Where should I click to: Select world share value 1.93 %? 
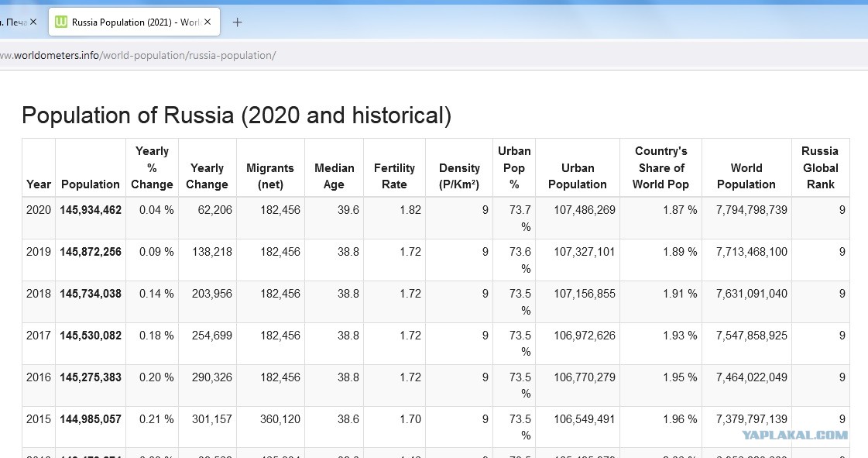[681, 335]
